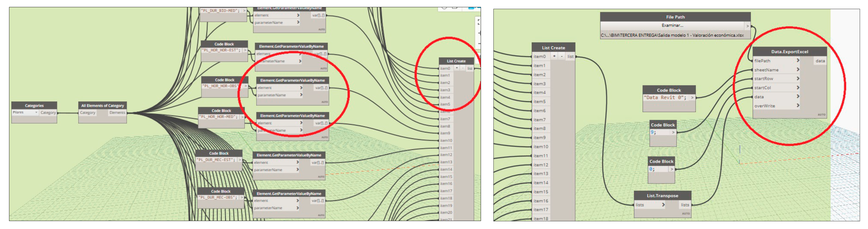Select the data output port of Data.ExportExcel
This screenshot has width=868, height=229.
coord(820,61)
